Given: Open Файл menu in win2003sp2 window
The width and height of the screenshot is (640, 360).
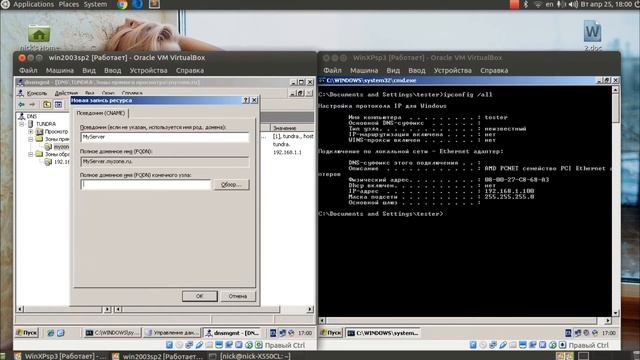Looking at the screenshot, I should [28, 70].
